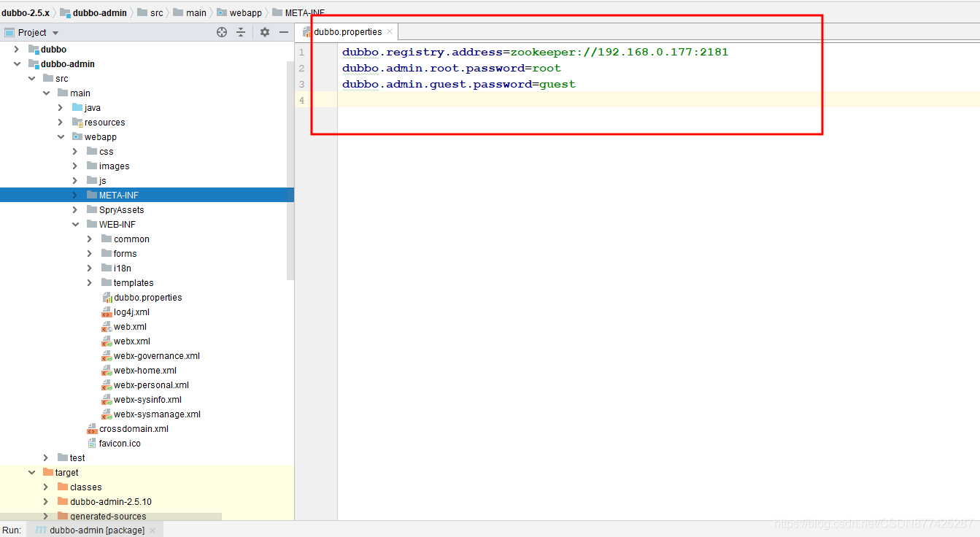Collapse the src folder

(x=31, y=78)
